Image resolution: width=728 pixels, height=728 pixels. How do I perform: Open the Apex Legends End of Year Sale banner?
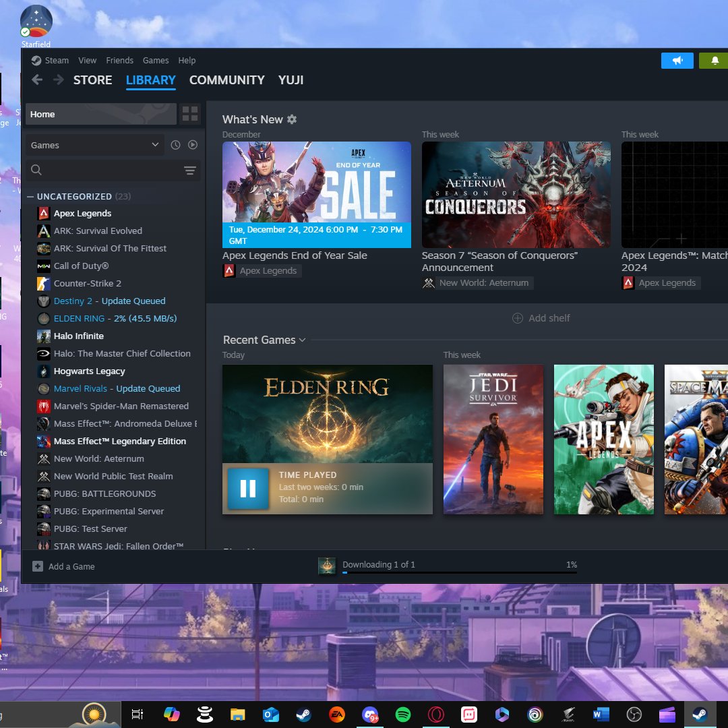click(x=317, y=195)
